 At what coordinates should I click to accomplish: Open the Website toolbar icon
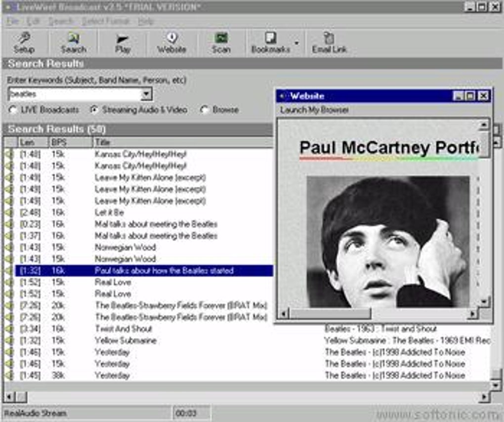[x=171, y=42]
